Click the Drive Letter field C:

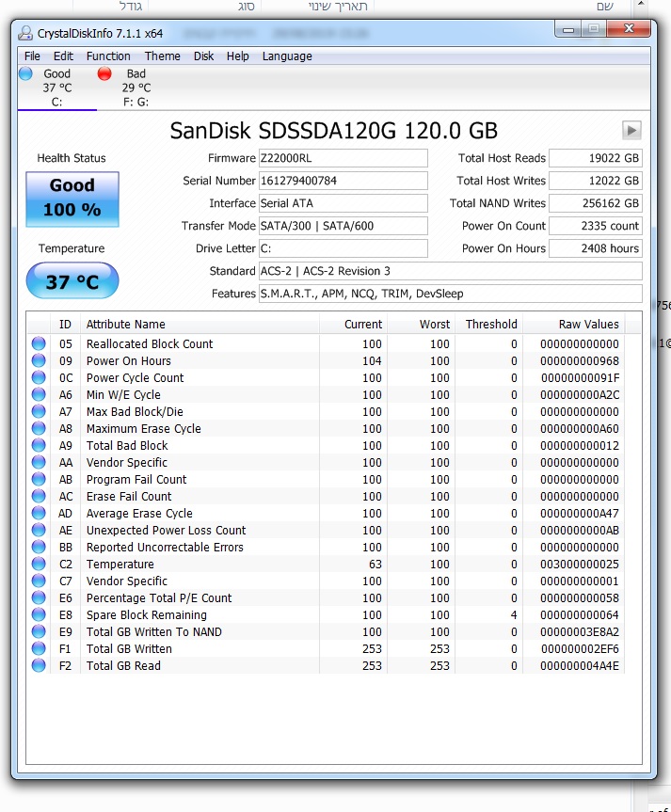[x=343, y=248]
